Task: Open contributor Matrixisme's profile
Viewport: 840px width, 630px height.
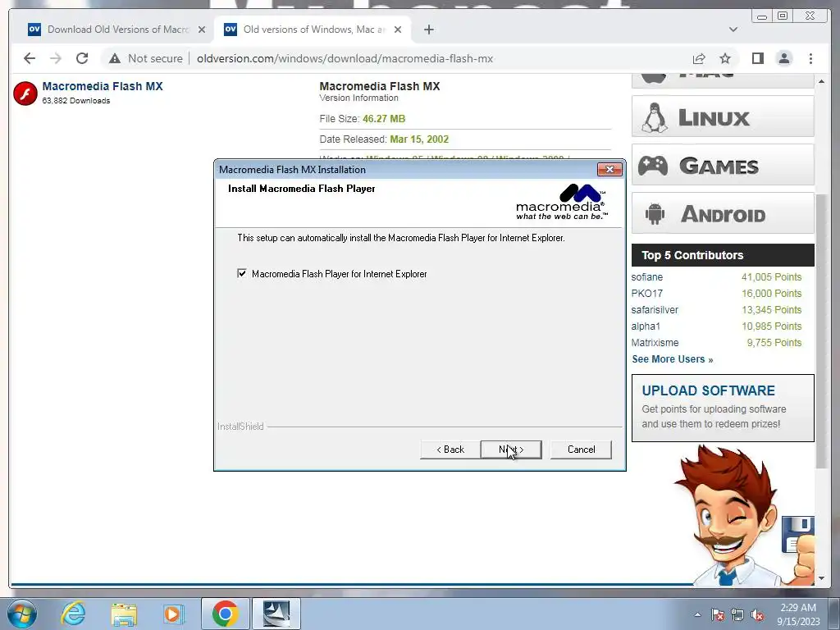Action: point(655,343)
